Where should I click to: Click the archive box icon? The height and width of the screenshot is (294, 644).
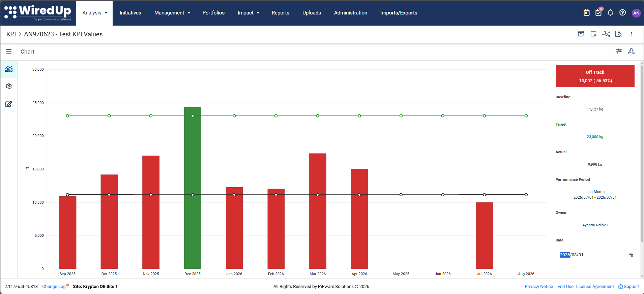point(581,34)
